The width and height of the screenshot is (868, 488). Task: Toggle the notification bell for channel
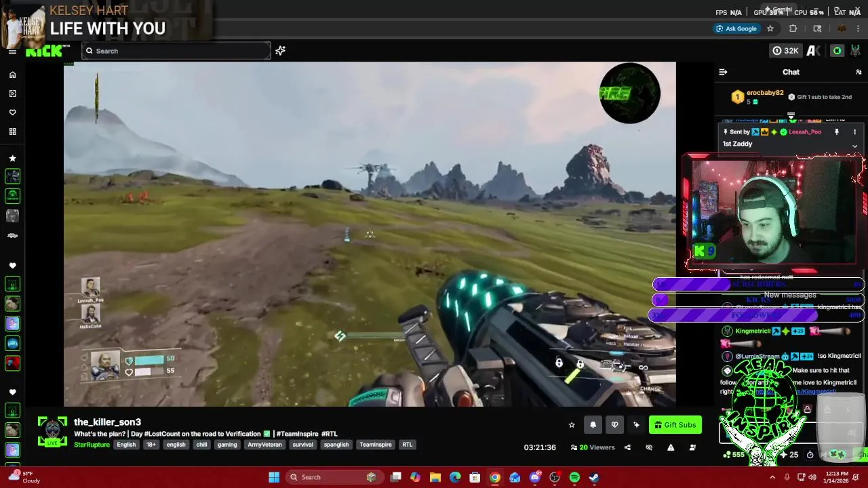click(x=593, y=425)
